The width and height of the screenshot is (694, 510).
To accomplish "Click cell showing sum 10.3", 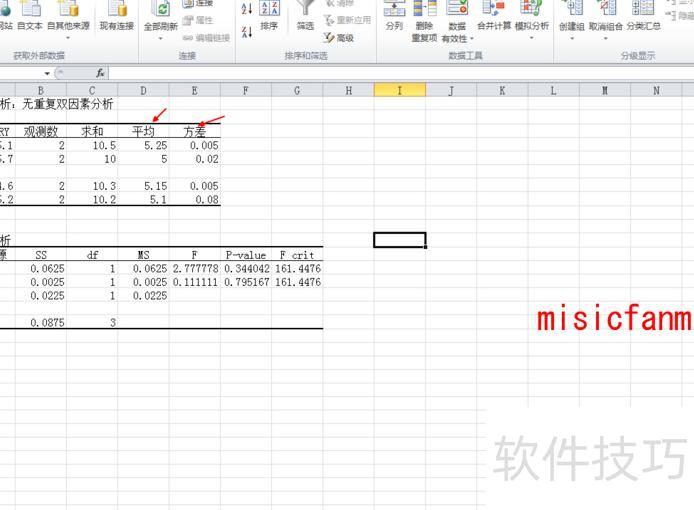I will coord(92,186).
